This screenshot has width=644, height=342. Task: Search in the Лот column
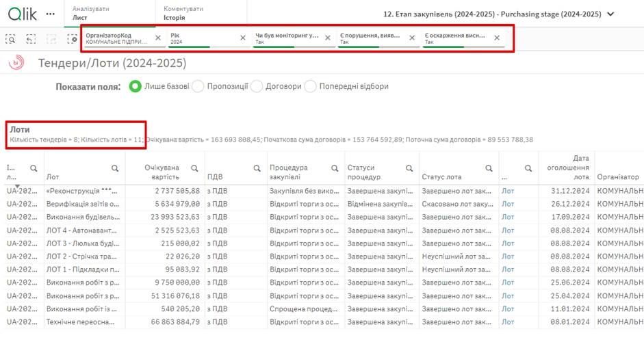coord(115,168)
